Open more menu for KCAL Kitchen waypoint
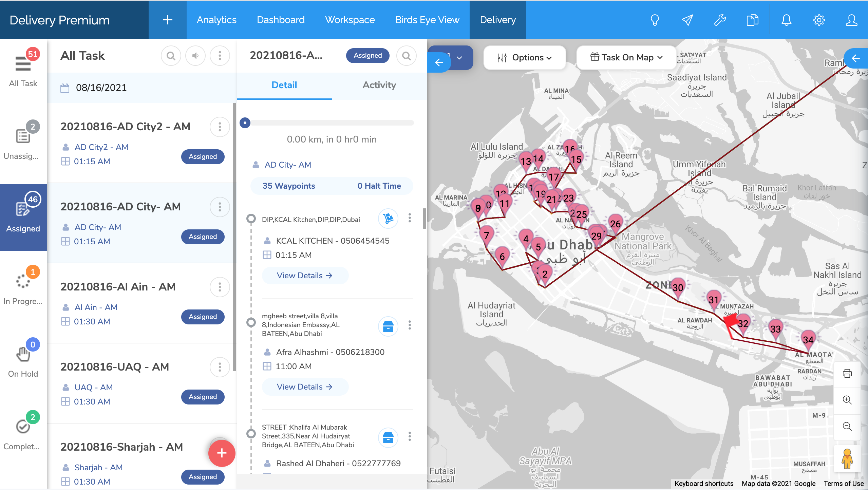Image resolution: width=868 pixels, height=490 pixels. pos(410,218)
